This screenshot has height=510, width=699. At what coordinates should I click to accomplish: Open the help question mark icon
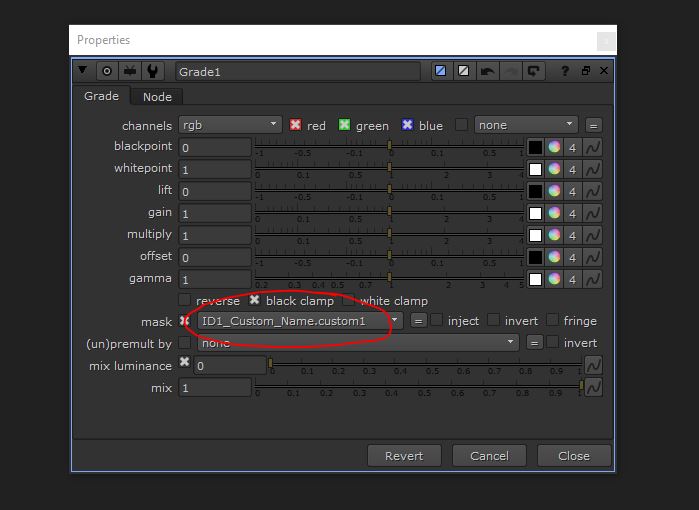pyautogui.click(x=564, y=71)
